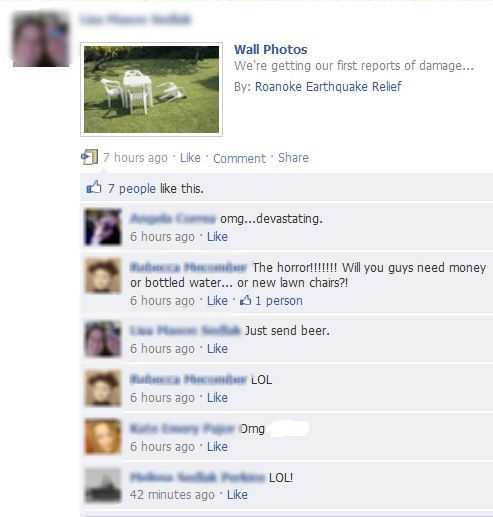
Task: Like the 'Omg' comment
Action: [x=217, y=447]
